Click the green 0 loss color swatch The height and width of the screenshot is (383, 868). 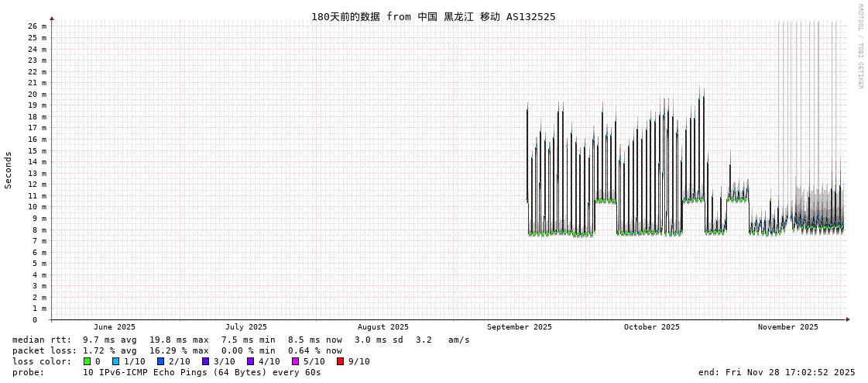[87, 361]
